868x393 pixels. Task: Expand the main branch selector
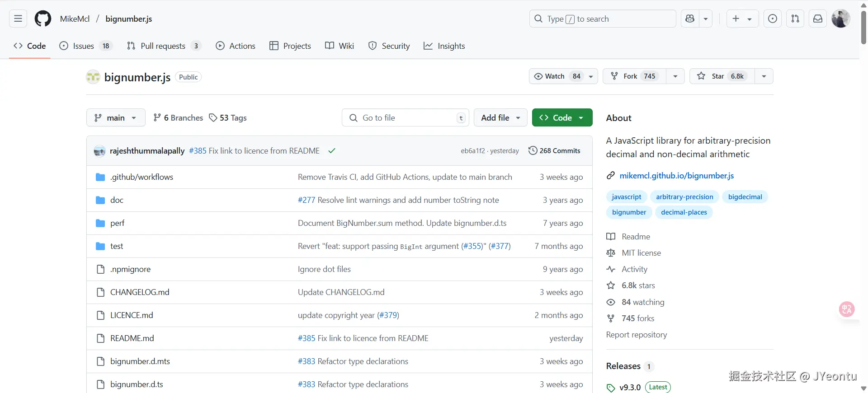point(116,117)
